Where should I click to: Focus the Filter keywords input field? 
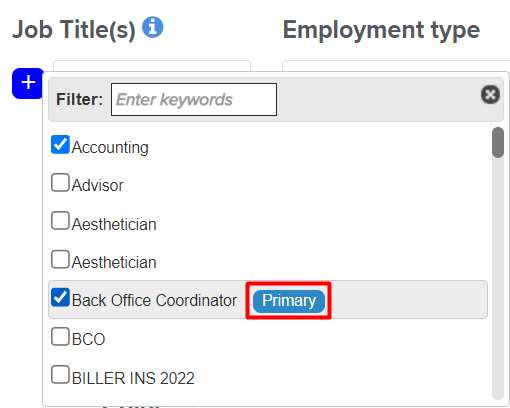[x=194, y=99]
